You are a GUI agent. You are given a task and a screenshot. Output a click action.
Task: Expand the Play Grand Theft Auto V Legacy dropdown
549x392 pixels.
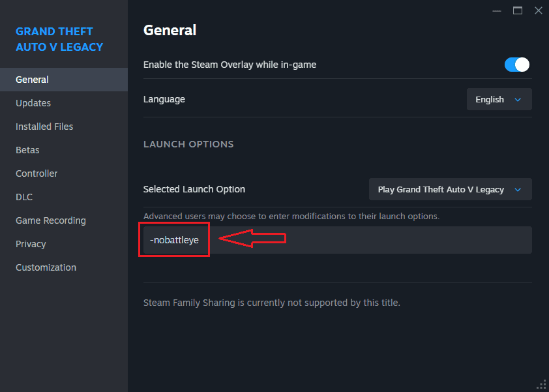(450, 190)
